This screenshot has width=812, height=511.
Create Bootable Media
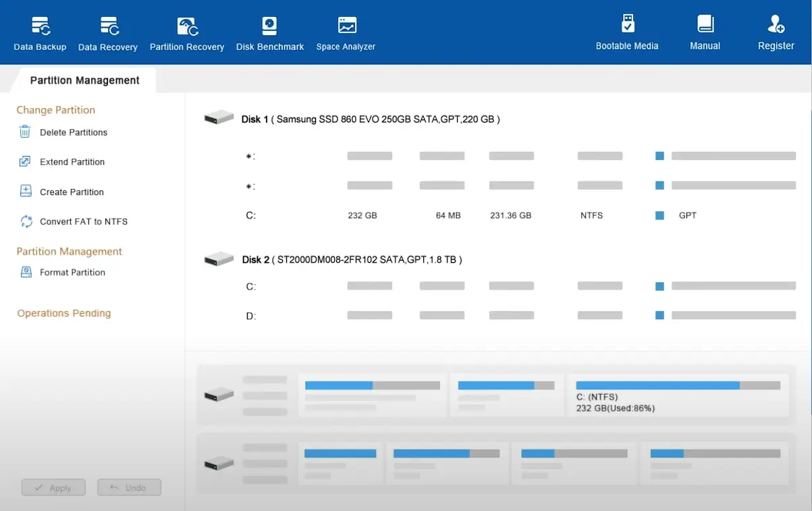point(627,33)
